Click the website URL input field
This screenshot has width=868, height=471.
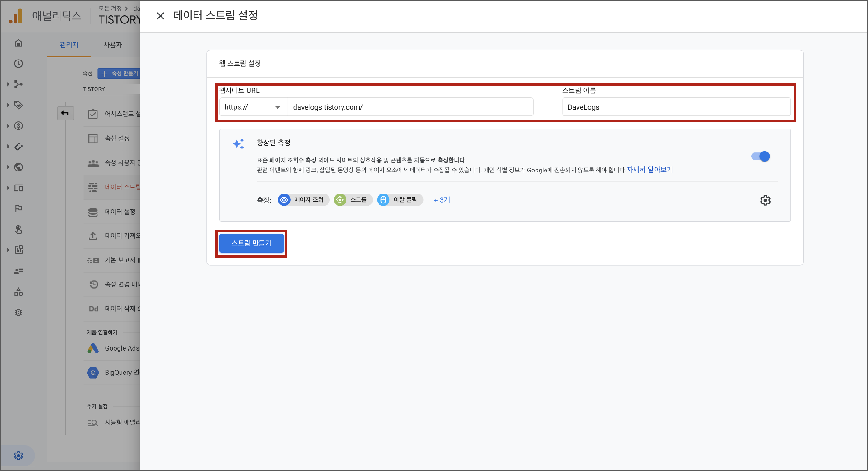411,107
